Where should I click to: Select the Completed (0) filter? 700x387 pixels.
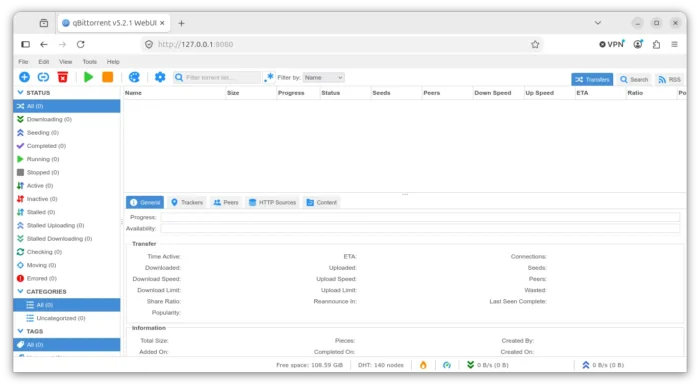67,146
